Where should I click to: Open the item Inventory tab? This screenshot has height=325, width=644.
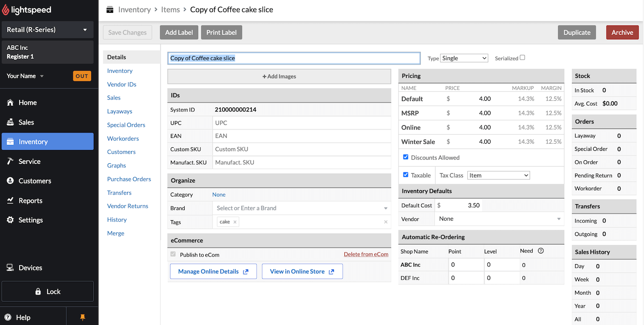click(120, 71)
